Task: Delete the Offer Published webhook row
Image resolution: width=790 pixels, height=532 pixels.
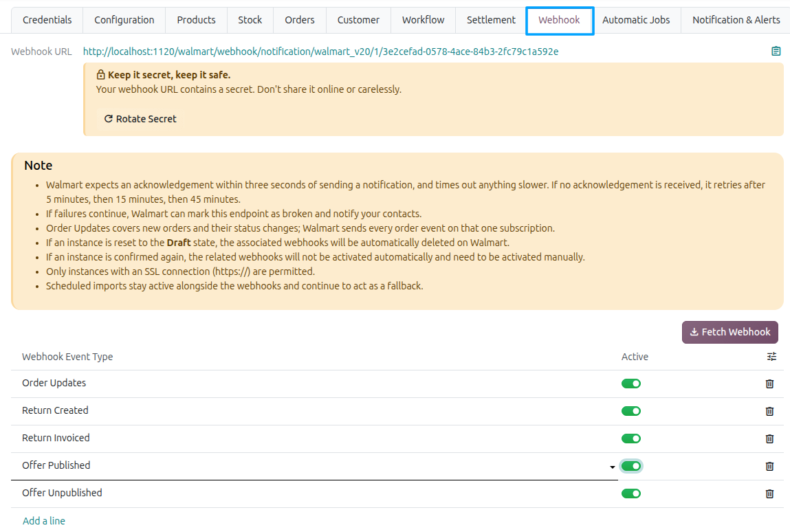Action: coord(769,467)
